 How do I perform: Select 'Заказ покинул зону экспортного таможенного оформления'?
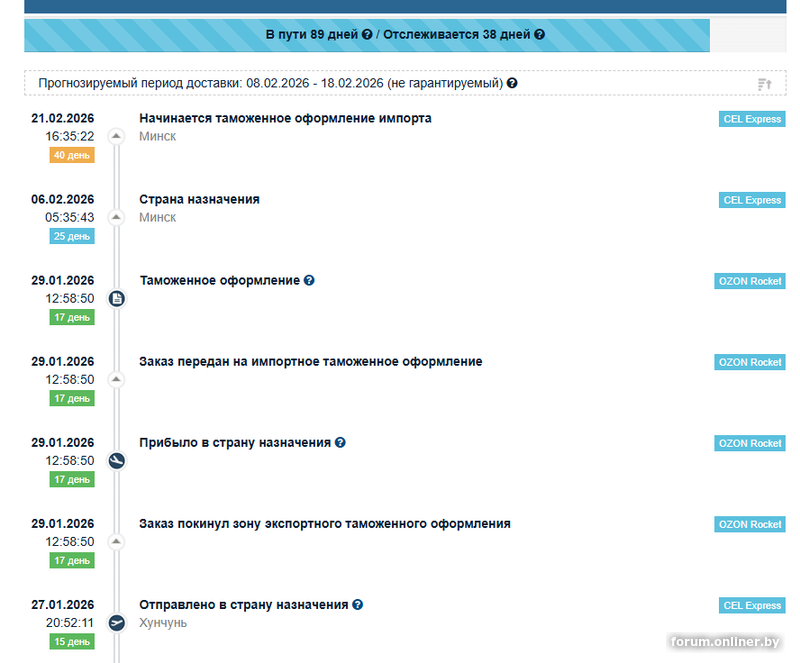(325, 524)
